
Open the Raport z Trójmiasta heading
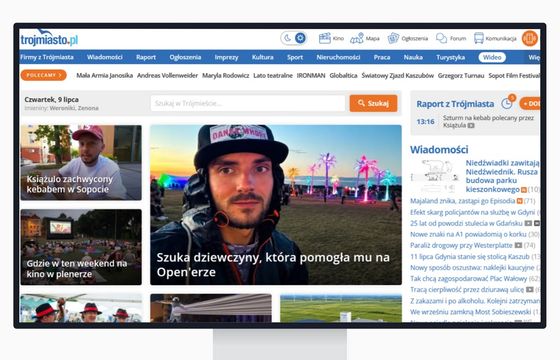[x=455, y=104]
